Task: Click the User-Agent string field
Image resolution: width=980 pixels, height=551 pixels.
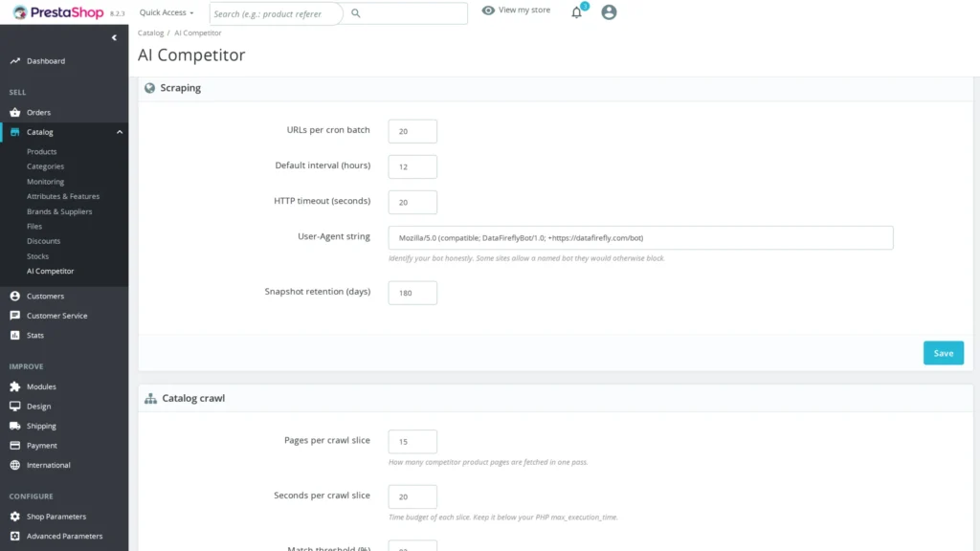Action: coord(640,238)
